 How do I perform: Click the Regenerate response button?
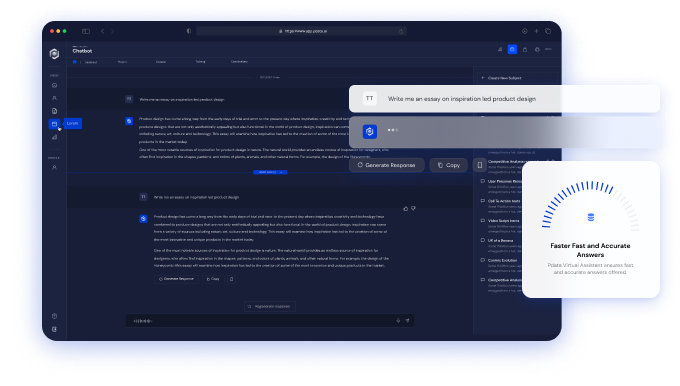[270, 307]
